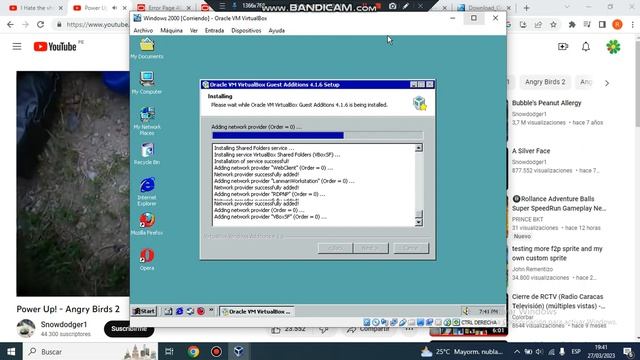
Task: Click the YouTube logo
Action: (55, 47)
